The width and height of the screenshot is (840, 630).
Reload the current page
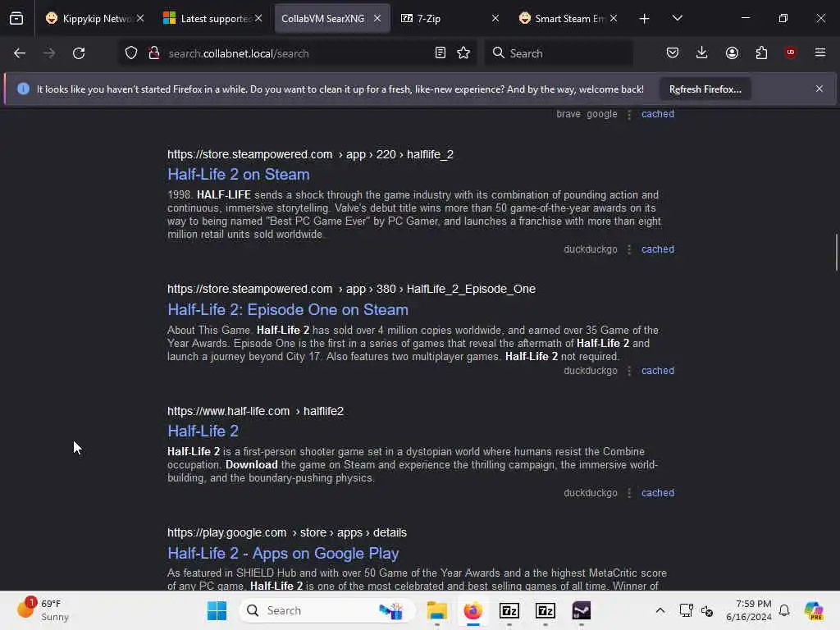79,53
